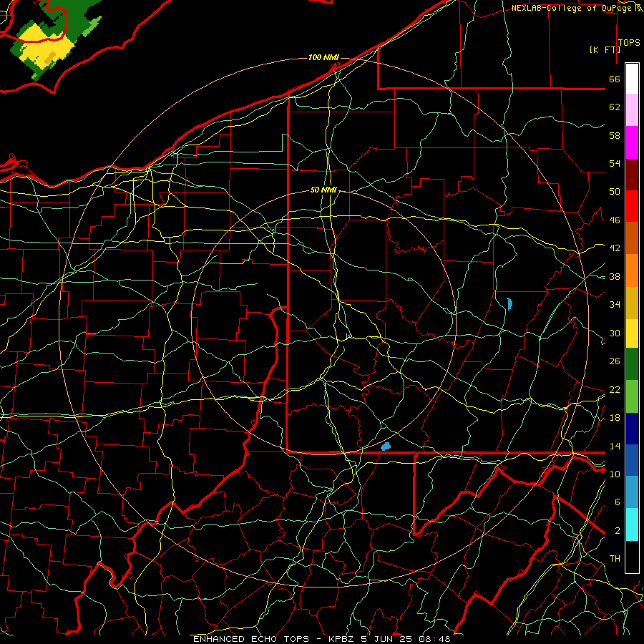644x644 pixels.
Task: Click the "22" legend value
Action: (x=615, y=389)
